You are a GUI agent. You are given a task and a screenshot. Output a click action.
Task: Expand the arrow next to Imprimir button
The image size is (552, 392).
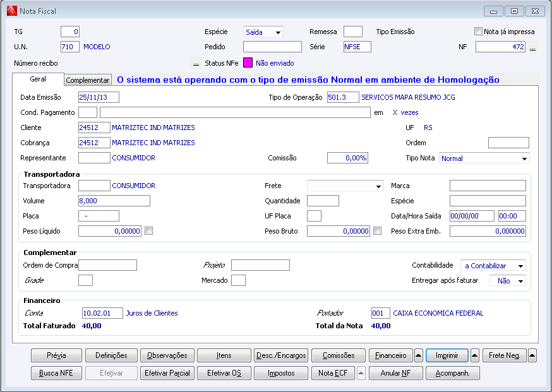[x=474, y=355]
